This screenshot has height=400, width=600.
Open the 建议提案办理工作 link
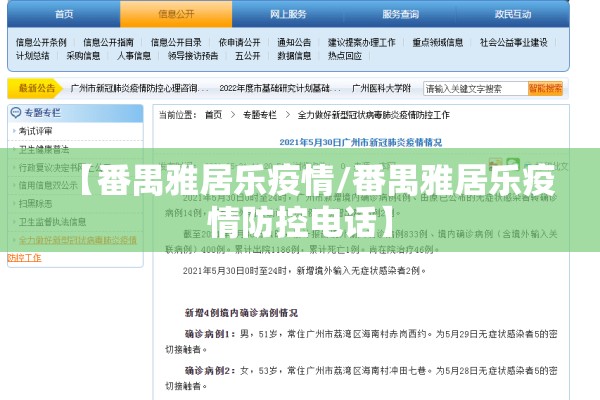(361, 42)
